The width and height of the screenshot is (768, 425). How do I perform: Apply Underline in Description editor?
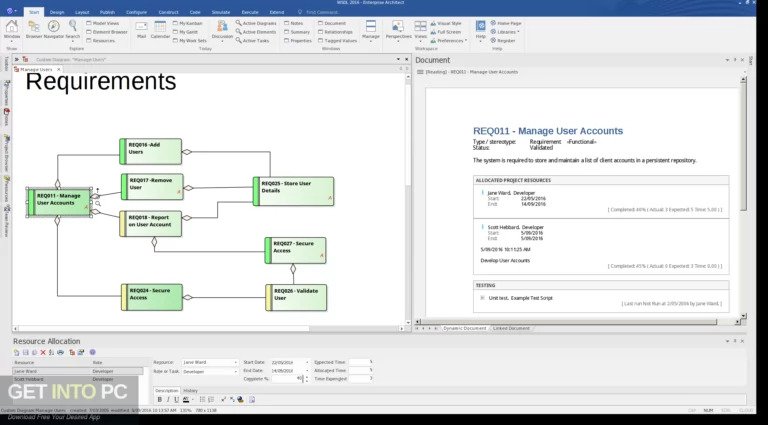(177, 400)
